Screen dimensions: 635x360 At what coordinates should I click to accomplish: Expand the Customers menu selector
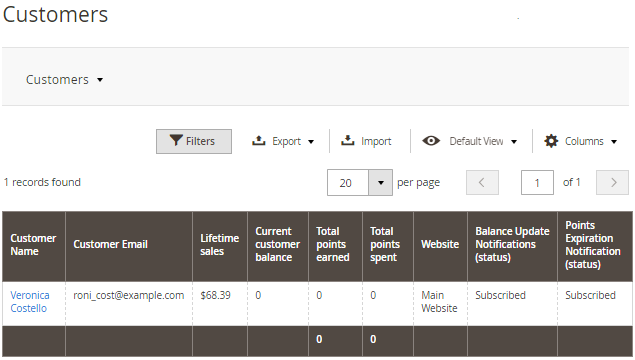click(x=64, y=80)
